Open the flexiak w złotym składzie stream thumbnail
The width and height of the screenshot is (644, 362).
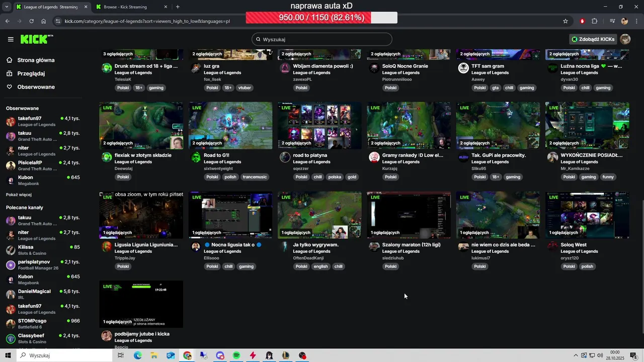[x=141, y=126]
